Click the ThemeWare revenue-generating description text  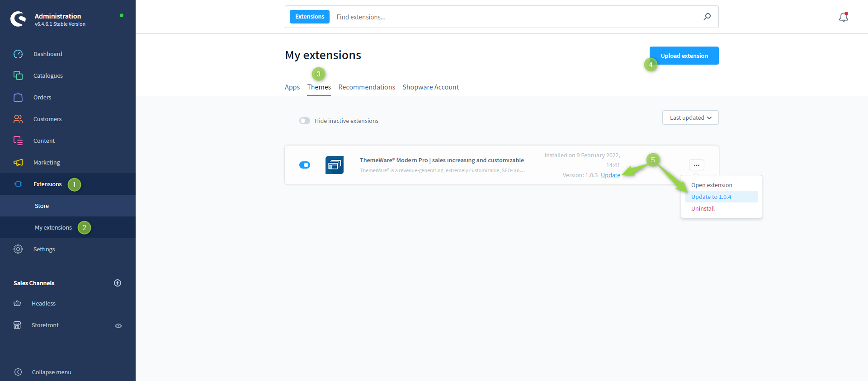442,170
